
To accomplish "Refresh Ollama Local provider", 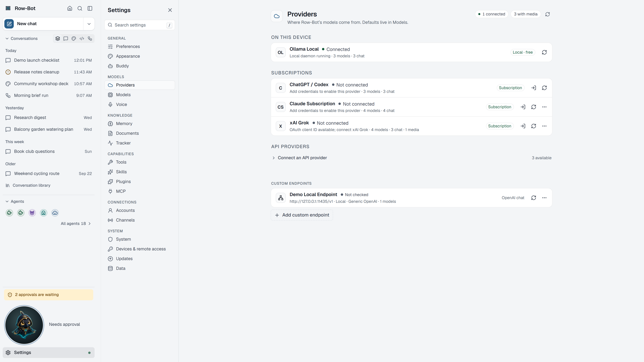I will point(544,52).
